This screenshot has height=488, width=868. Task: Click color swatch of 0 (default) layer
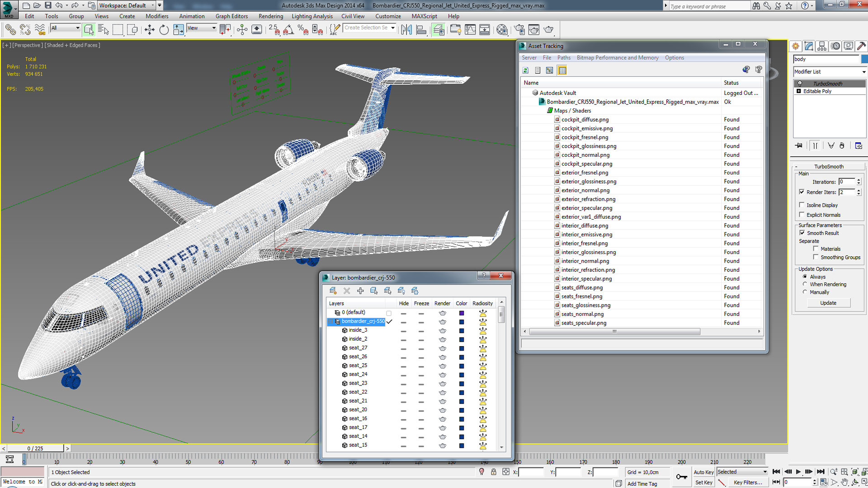point(462,313)
